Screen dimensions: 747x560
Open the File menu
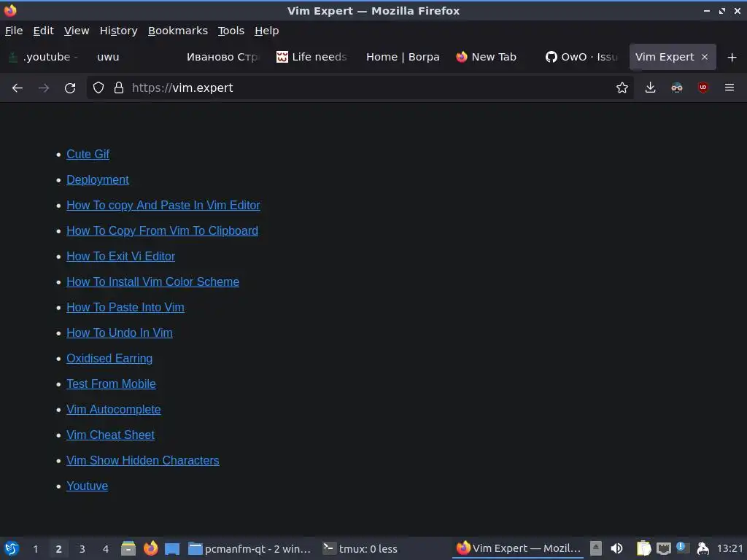click(x=14, y=31)
